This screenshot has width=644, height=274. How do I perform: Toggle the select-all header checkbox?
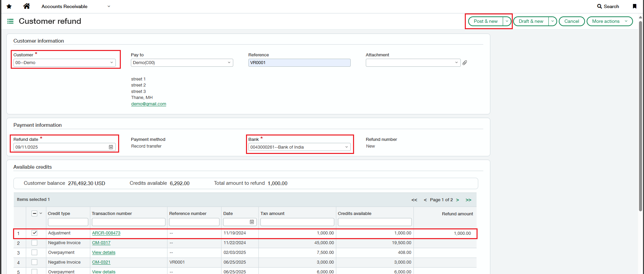tap(35, 213)
